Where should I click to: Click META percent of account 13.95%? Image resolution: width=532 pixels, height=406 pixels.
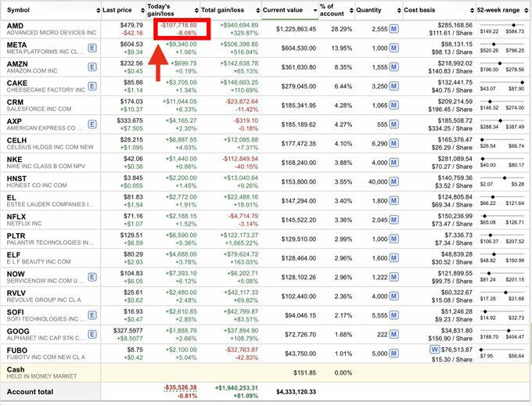pos(341,49)
